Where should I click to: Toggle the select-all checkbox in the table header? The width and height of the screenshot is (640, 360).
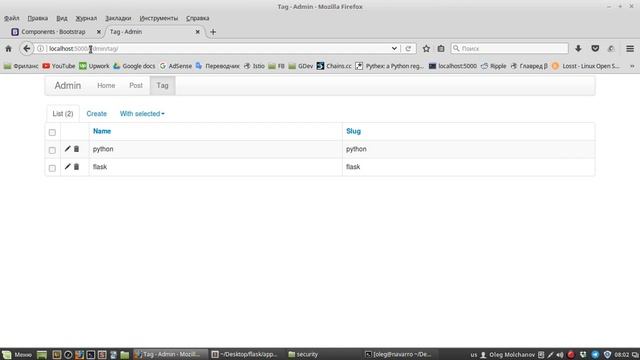pos(52,132)
